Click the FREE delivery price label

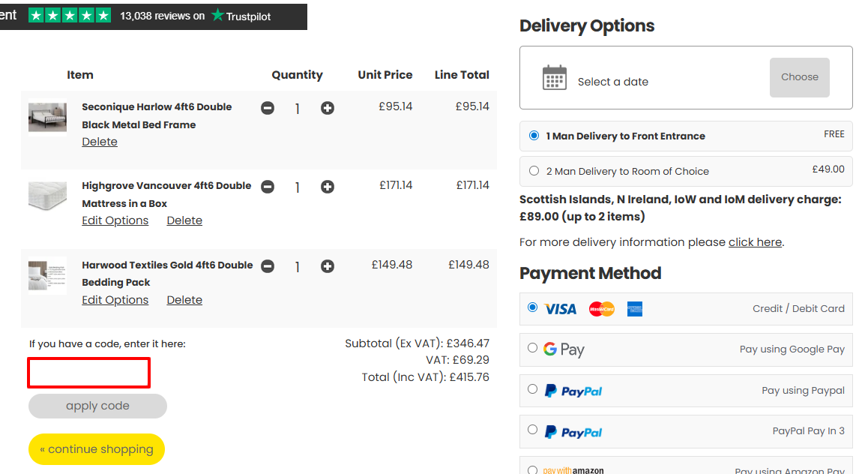pos(834,134)
